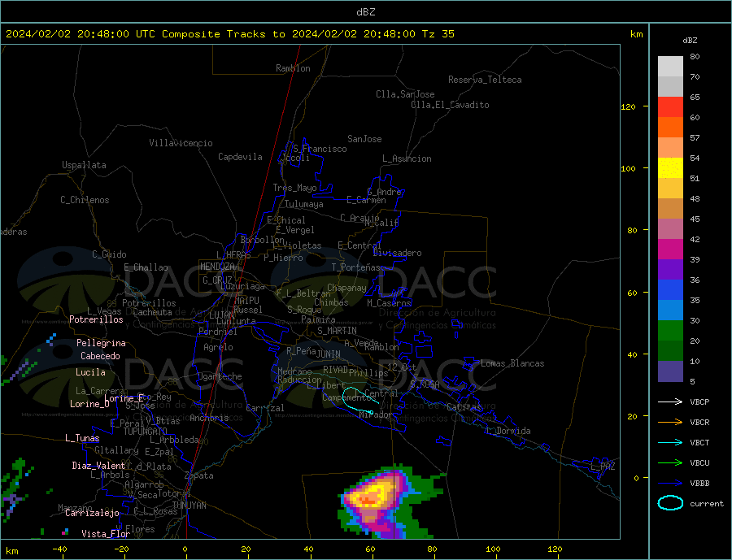This screenshot has width=732, height=560.
Task: Click the JUNIN label
Action: coord(329,354)
